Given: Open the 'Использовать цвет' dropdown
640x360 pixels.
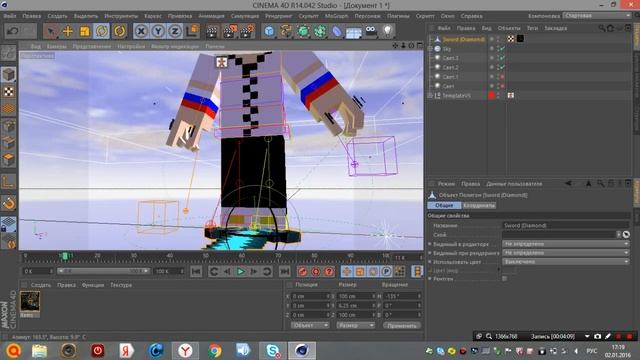Looking at the screenshot, I should pyautogui.click(x=566, y=262).
